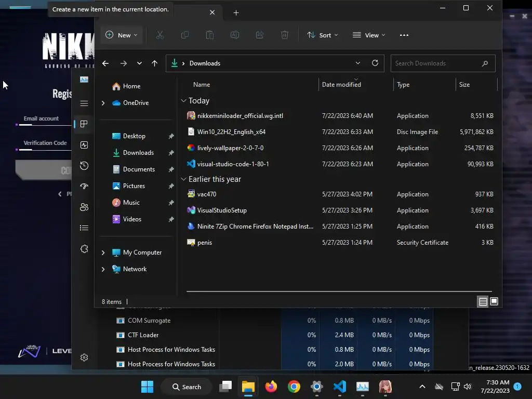The width and height of the screenshot is (532, 399).
Task: Open Task Manager Users page icon
Action: (84, 207)
